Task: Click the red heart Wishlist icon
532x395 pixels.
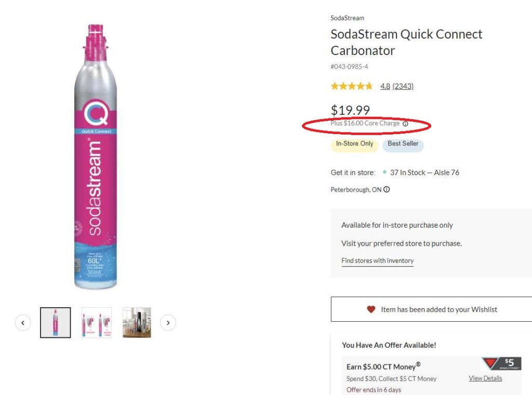Action: point(371,309)
